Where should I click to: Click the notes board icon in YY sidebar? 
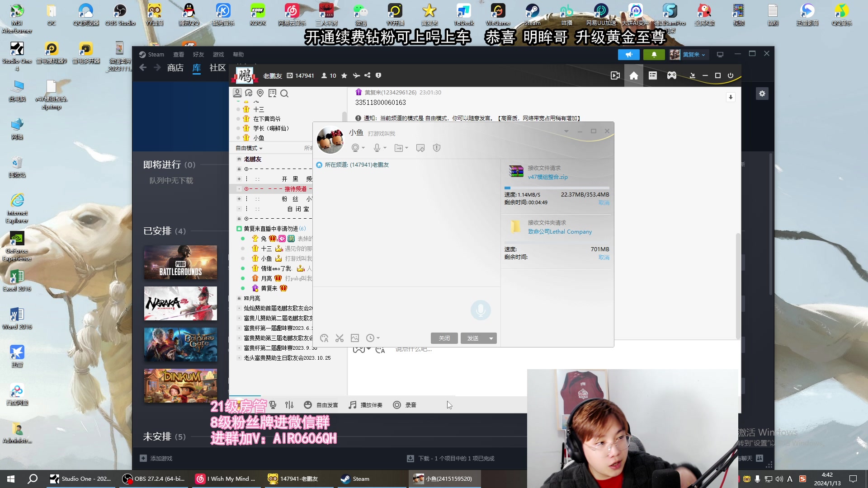click(x=272, y=93)
